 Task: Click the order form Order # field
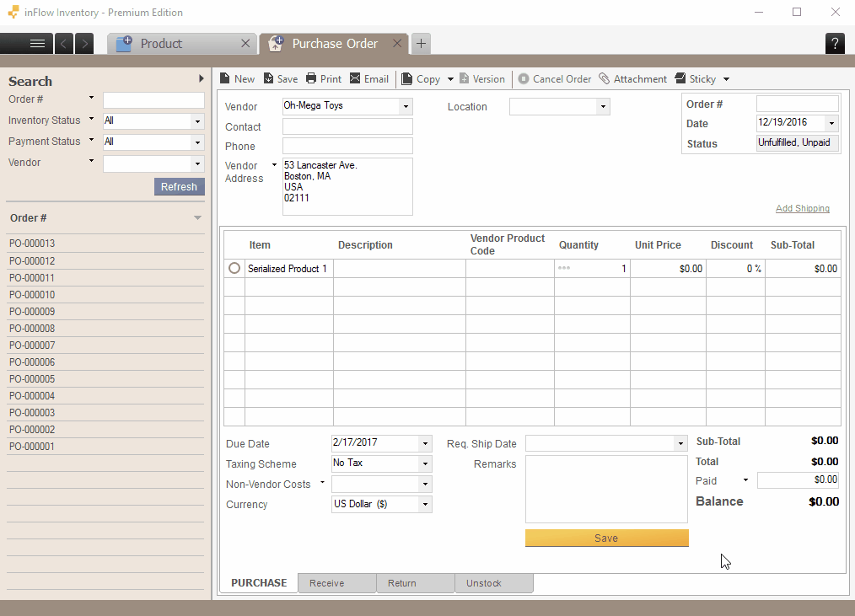tap(797, 104)
